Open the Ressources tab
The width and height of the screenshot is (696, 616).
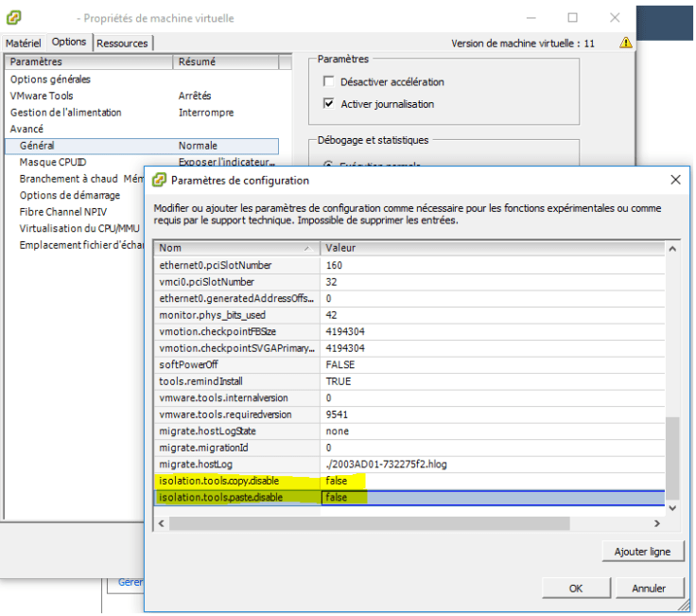point(122,44)
